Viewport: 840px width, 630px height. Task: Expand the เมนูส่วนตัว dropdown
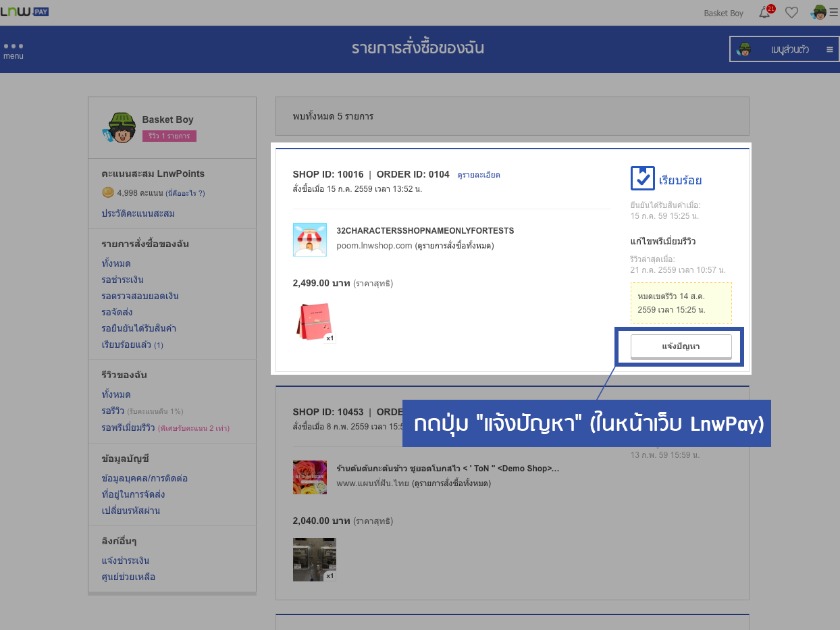[785, 49]
